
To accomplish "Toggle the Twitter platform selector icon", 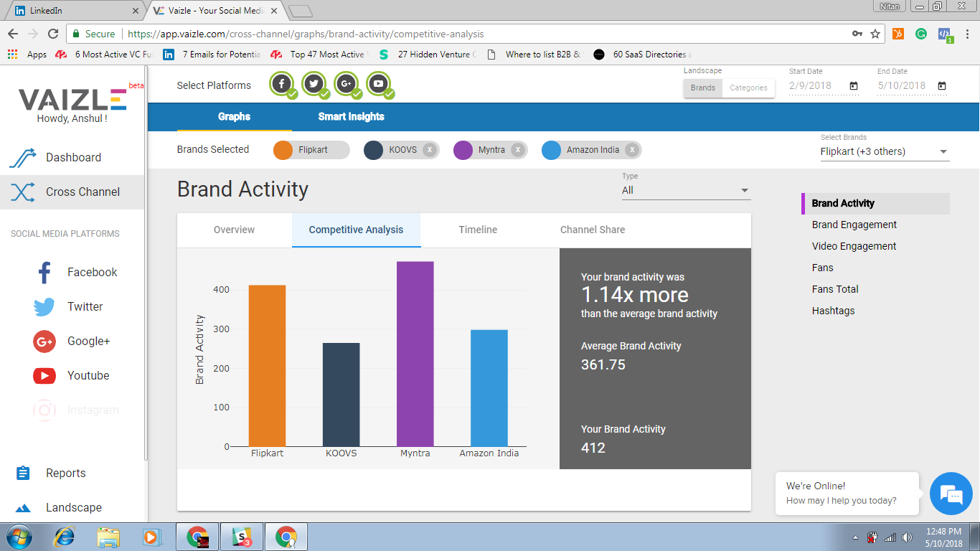I will point(314,84).
